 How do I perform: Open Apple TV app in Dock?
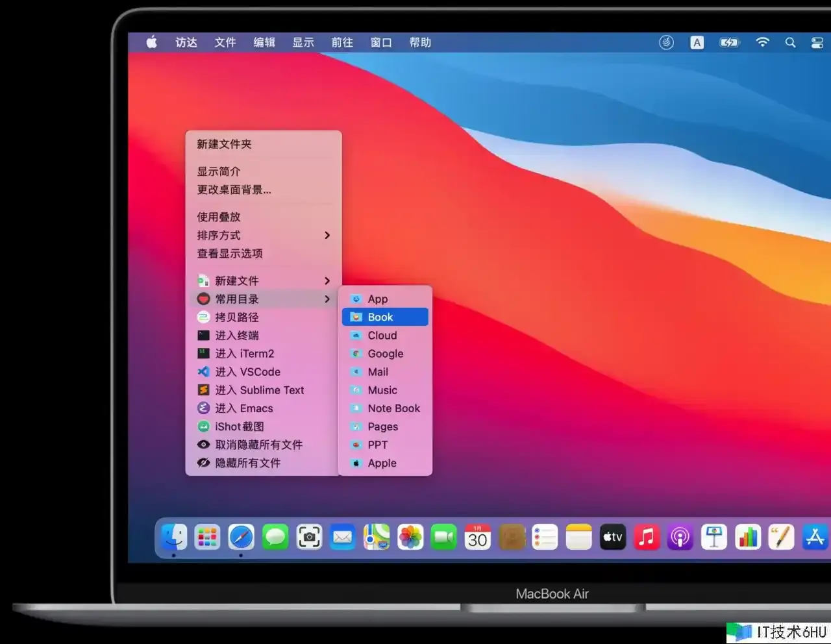(x=613, y=537)
